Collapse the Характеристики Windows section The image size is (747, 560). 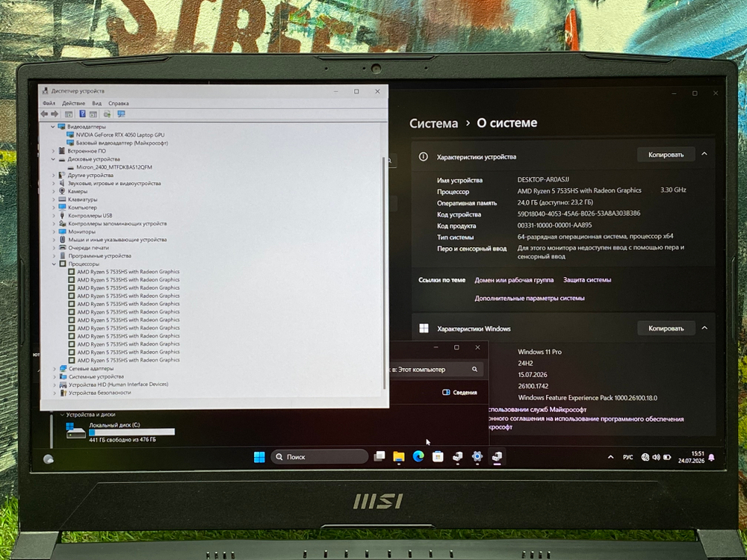704,328
